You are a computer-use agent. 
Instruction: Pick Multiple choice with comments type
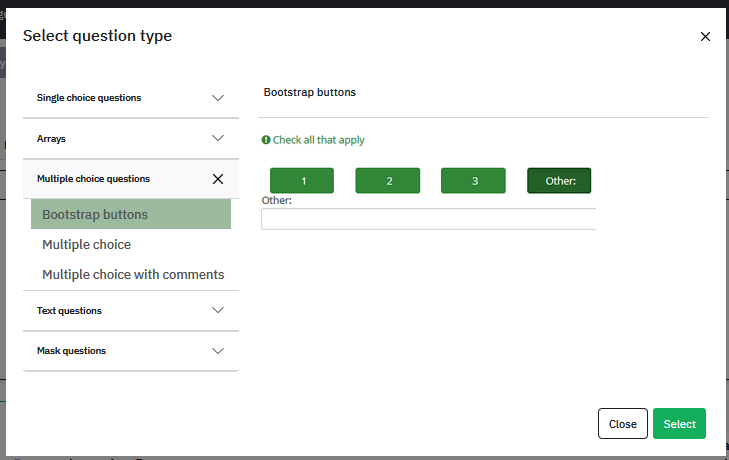pyautogui.click(x=133, y=274)
